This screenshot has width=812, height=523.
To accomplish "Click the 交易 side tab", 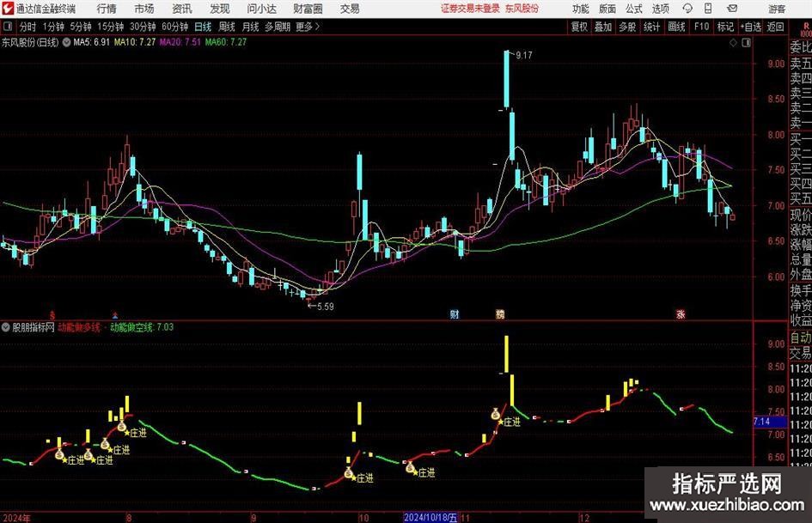I will click(801, 353).
